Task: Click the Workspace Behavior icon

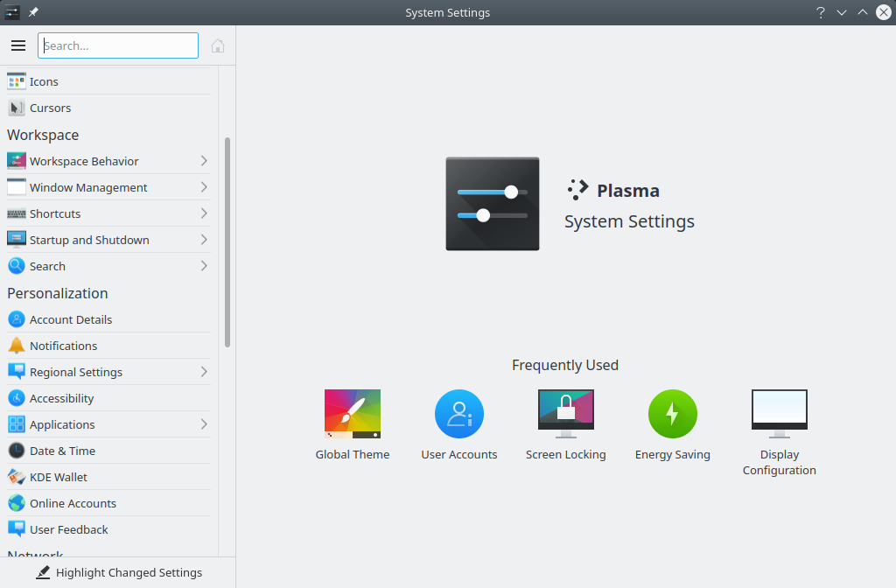Action: (17, 161)
